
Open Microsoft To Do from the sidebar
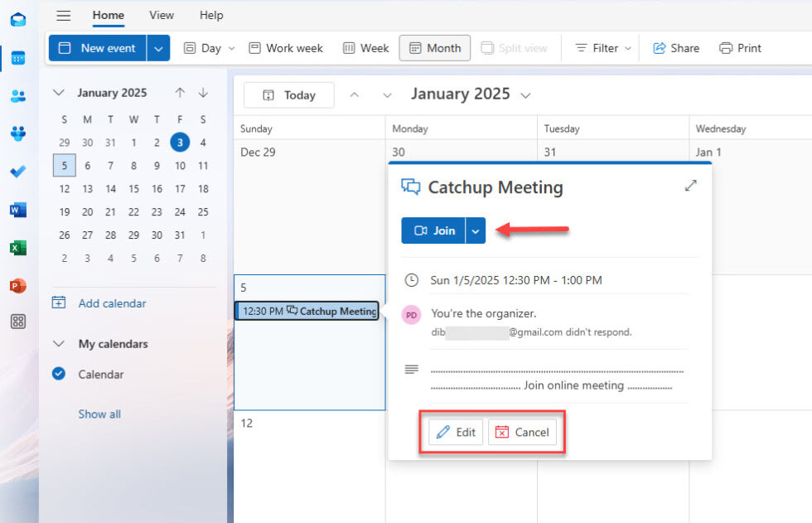pos(18,172)
